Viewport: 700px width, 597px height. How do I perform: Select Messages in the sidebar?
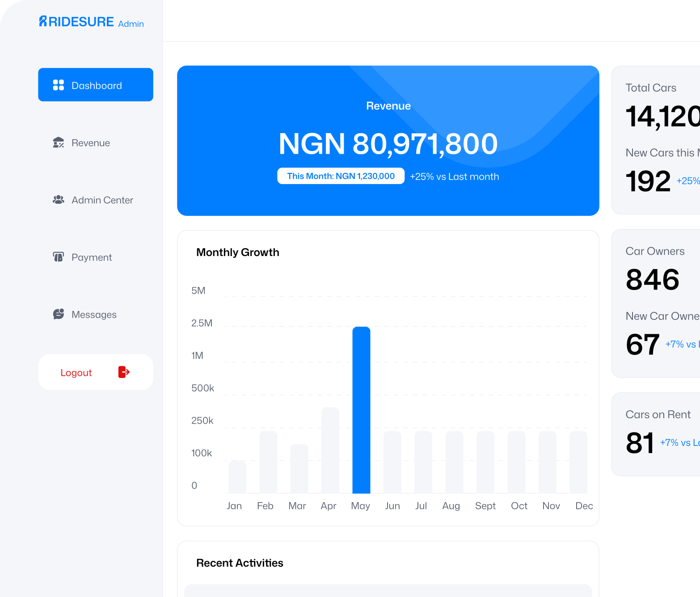click(x=94, y=315)
